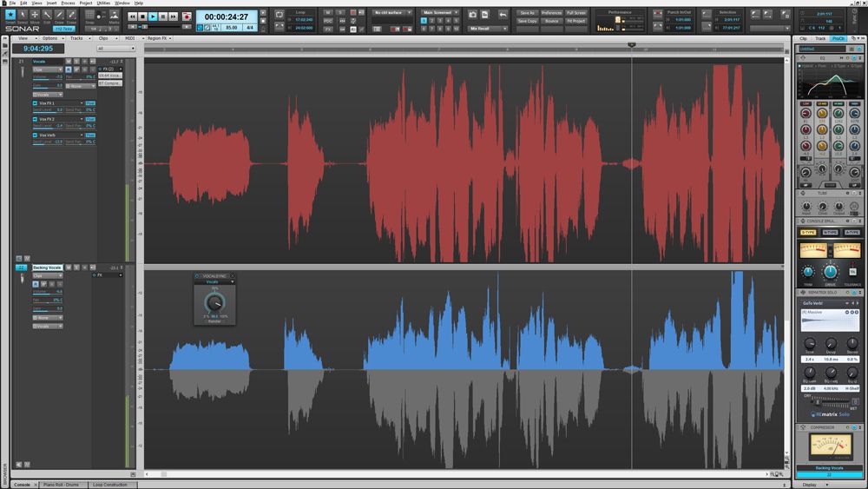
Task: Start playback with Play button
Action: (153, 17)
